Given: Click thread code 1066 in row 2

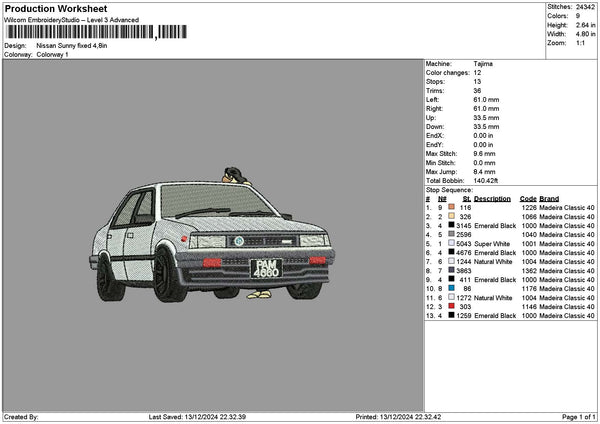Looking at the screenshot, I should point(529,217).
